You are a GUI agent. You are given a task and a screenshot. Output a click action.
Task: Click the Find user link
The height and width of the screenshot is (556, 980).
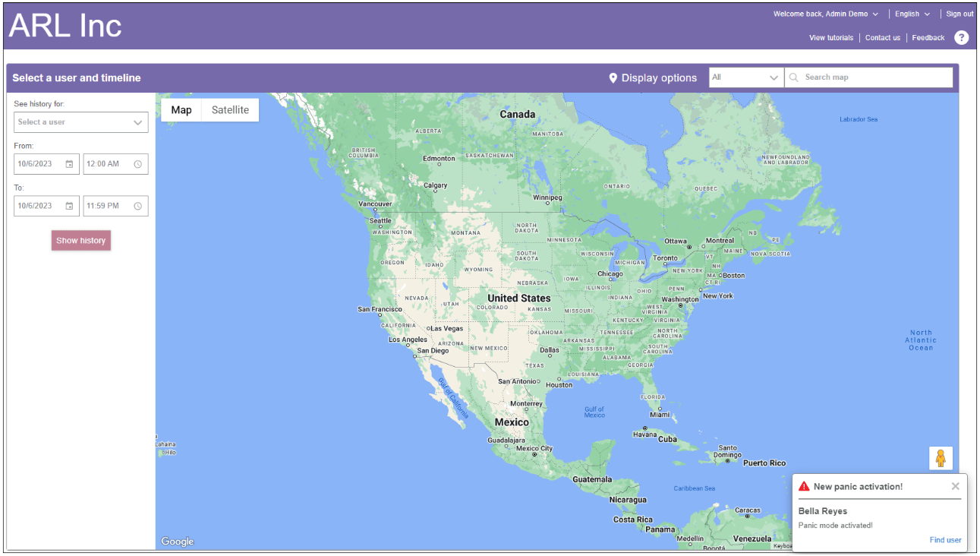[945, 540]
